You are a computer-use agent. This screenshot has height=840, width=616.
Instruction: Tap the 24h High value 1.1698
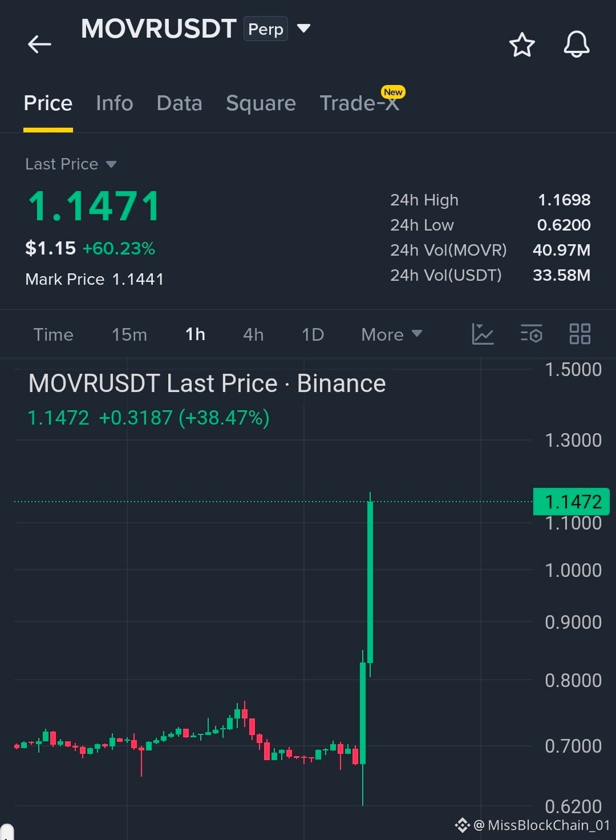tap(564, 200)
